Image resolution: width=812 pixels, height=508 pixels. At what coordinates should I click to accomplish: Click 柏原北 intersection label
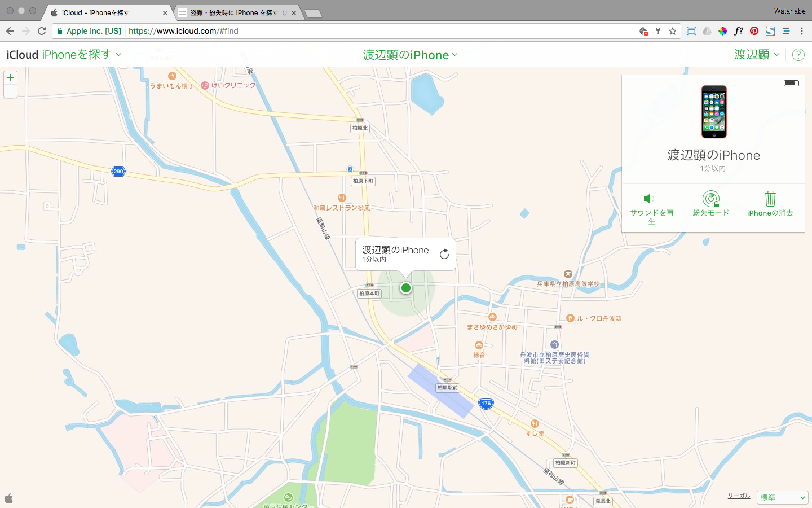360,128
